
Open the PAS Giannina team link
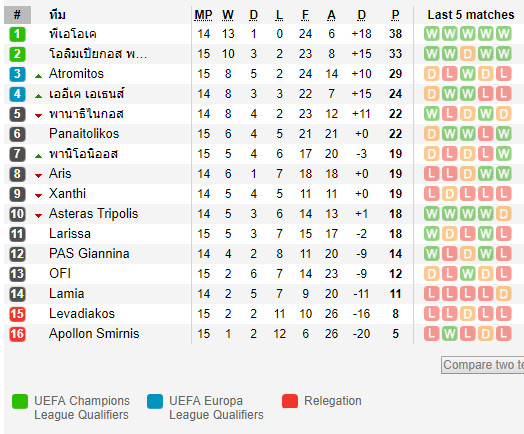tap(89, 254)
